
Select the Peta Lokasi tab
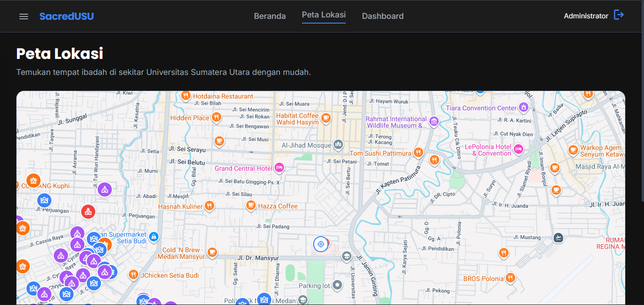click(324, 15)
